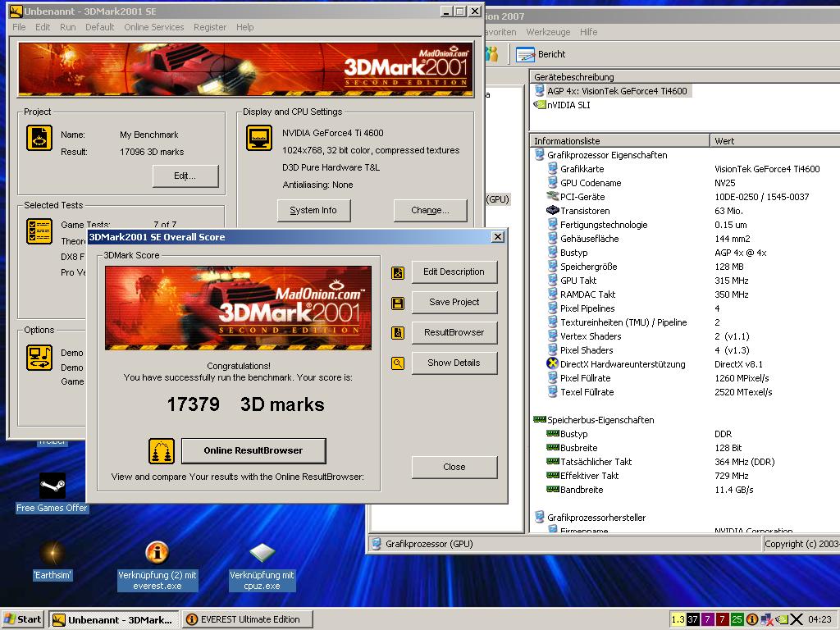
Task: Select the Bandbreite row in Speicherbus section
Action: click(693, 489)
